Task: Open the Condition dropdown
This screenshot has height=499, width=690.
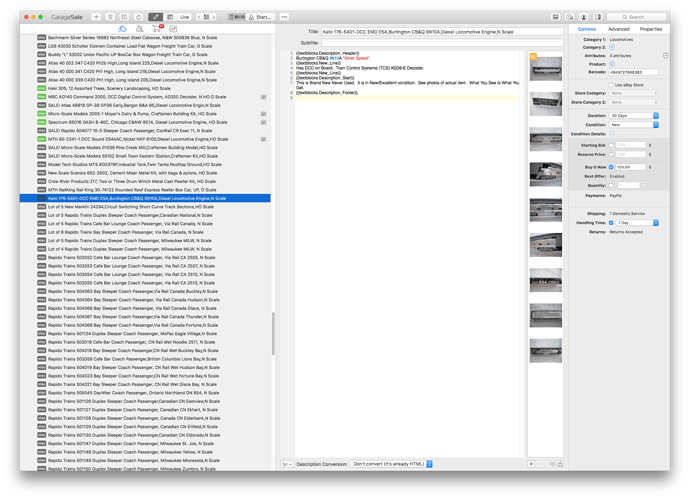Action: click(634, 125)
